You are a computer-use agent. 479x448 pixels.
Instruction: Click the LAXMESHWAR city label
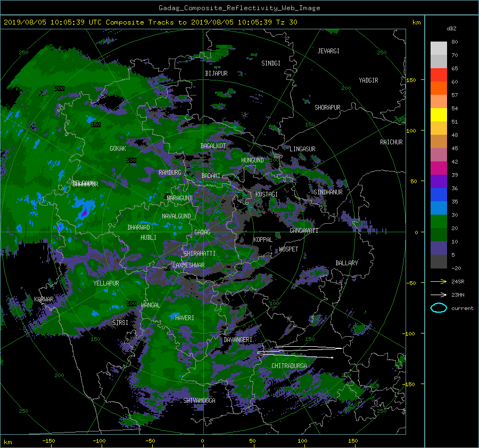pos(188,265)
